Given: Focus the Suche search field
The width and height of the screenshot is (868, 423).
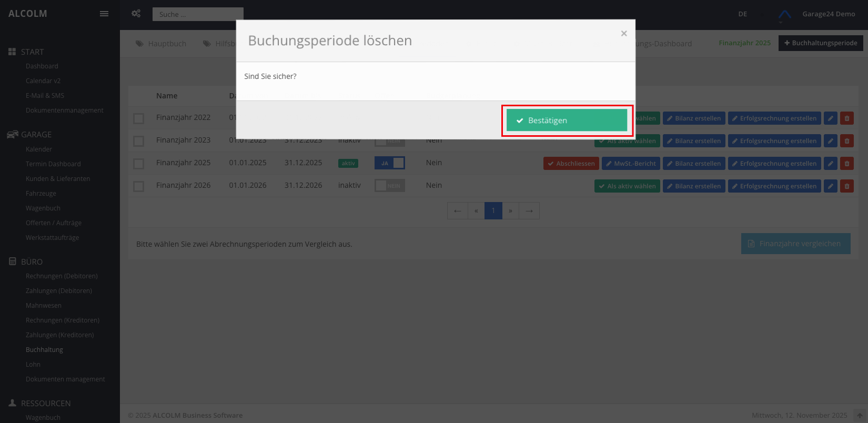Looking at the screenshot, I should [x=198, y=14].
